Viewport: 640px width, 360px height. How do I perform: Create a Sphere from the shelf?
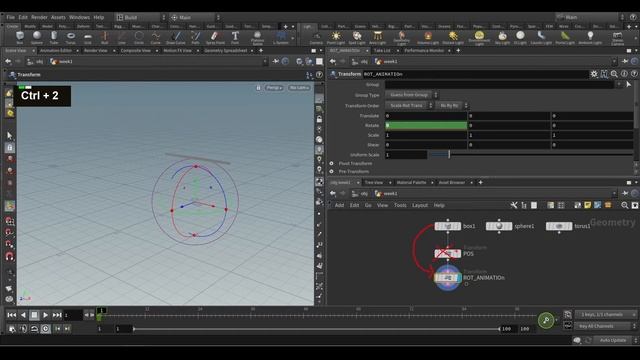point(37,38)
